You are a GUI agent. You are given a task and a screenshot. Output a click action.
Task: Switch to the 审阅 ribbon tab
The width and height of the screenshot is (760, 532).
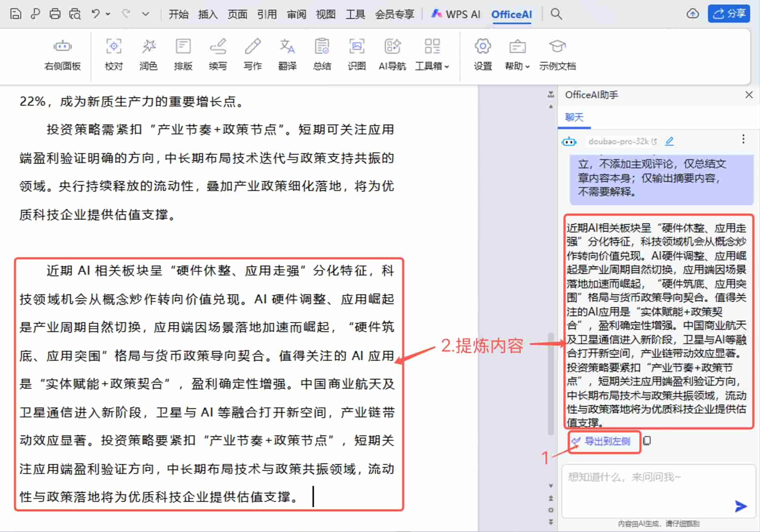click(x=297, y=14)
